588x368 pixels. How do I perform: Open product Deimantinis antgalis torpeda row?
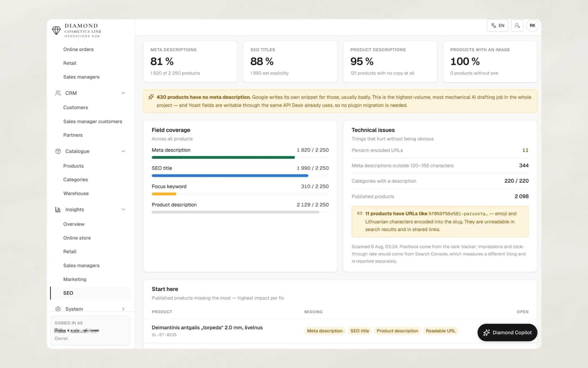tap(340, 331)
